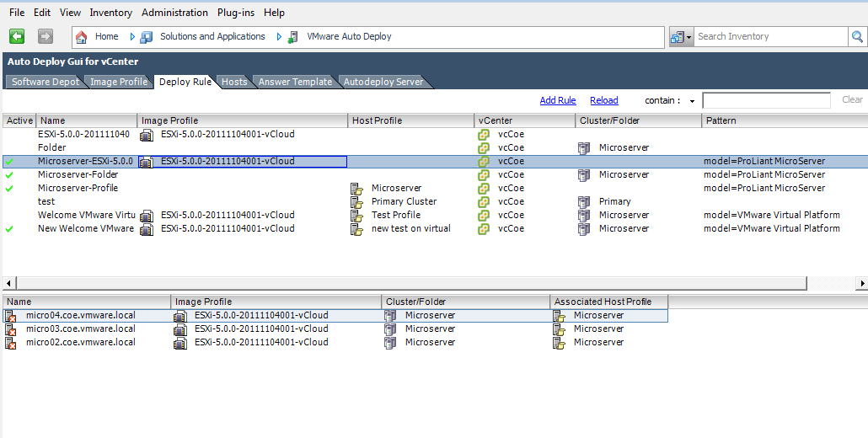Open the Administration menu

pyautogui.click(x=175, y=12)
